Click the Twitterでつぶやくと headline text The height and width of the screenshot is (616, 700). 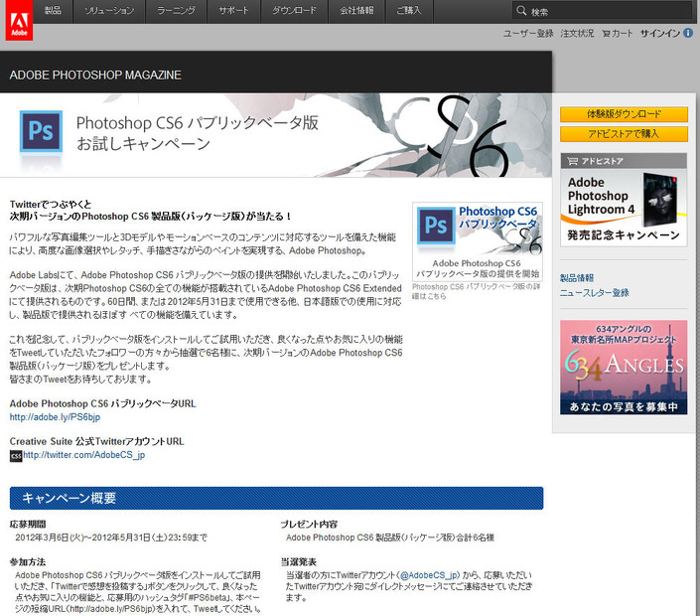coord(51,205)
